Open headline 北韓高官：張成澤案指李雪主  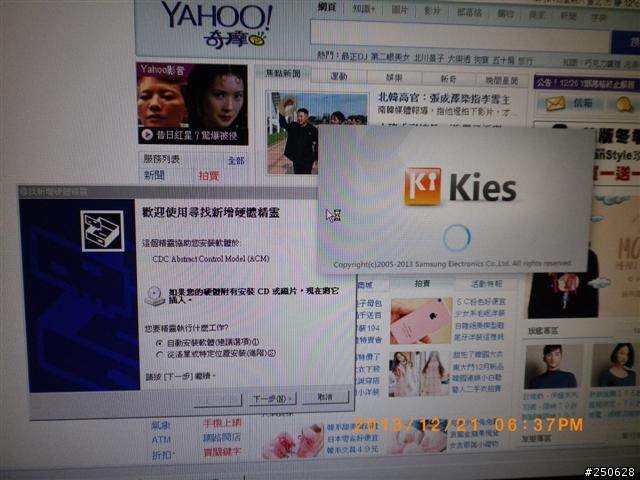[x=444, y=98]
